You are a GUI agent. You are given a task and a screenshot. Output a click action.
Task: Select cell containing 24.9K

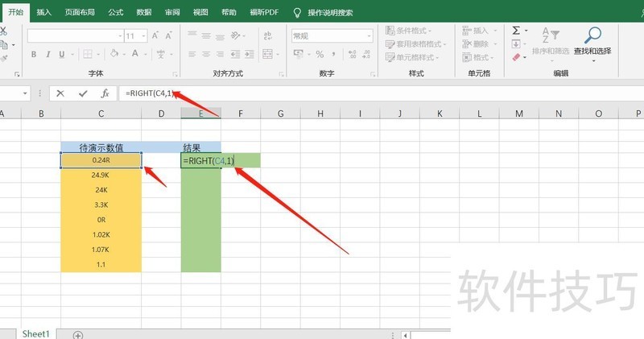point(101,175)
